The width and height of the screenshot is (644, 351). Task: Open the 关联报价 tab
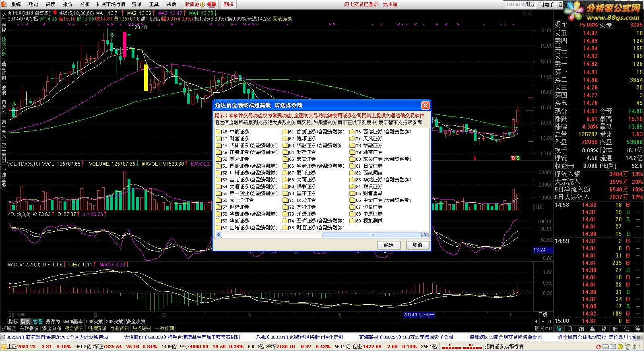29,328
